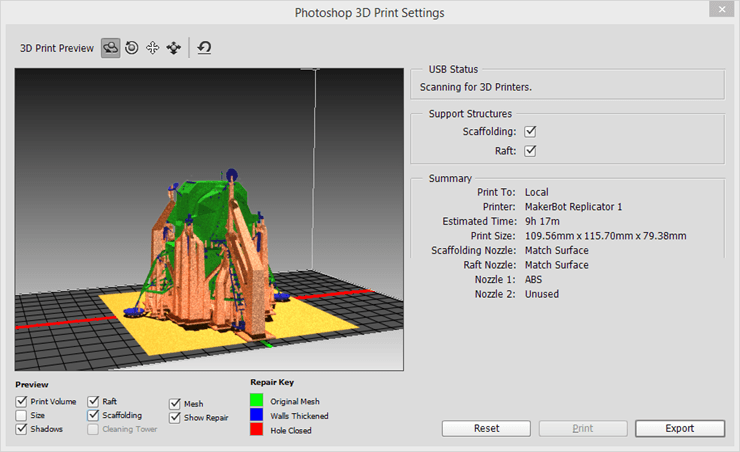Uncheck Raft under Support Structures

[530, 151]
